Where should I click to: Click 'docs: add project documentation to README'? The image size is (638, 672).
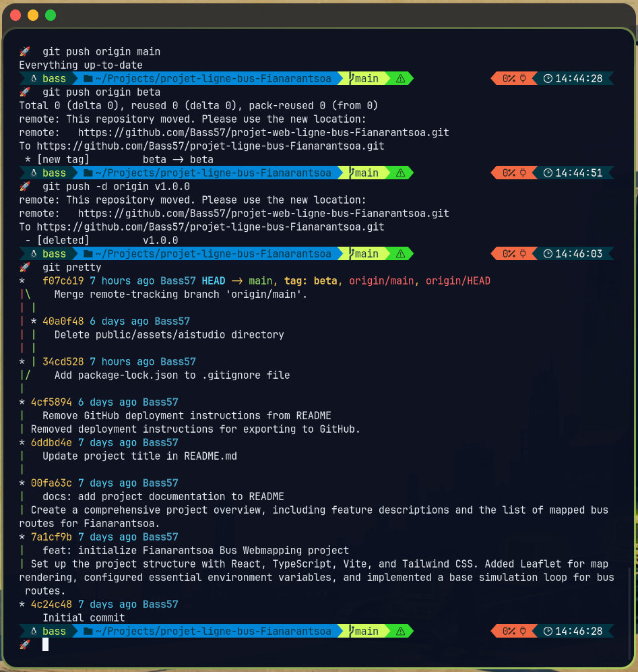pos(163,497)
